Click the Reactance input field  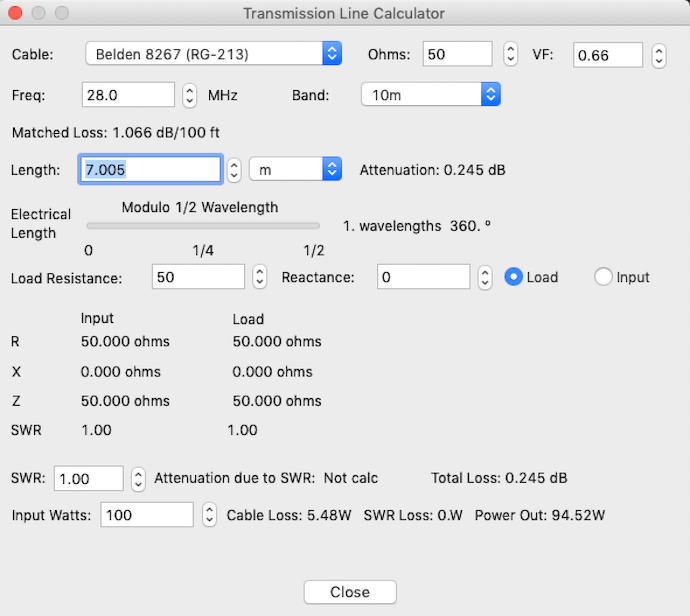(423, 277)
